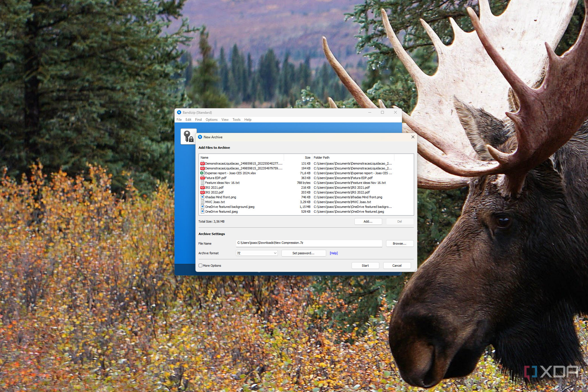Enable the More Options checkbox

coord(200,266)
